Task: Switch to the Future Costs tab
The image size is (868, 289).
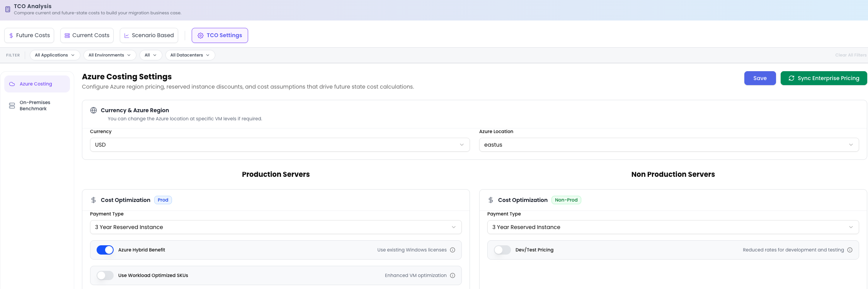Action: 29,36
